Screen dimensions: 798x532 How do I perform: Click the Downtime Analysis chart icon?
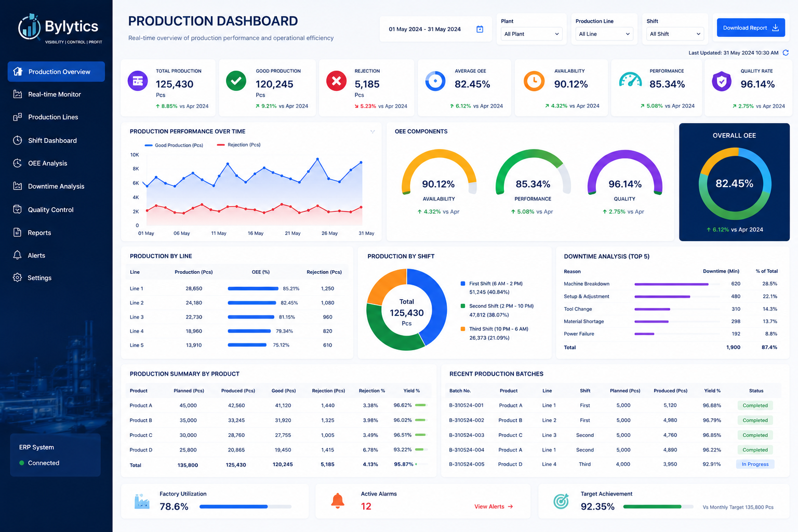click(x=18, y=186)
